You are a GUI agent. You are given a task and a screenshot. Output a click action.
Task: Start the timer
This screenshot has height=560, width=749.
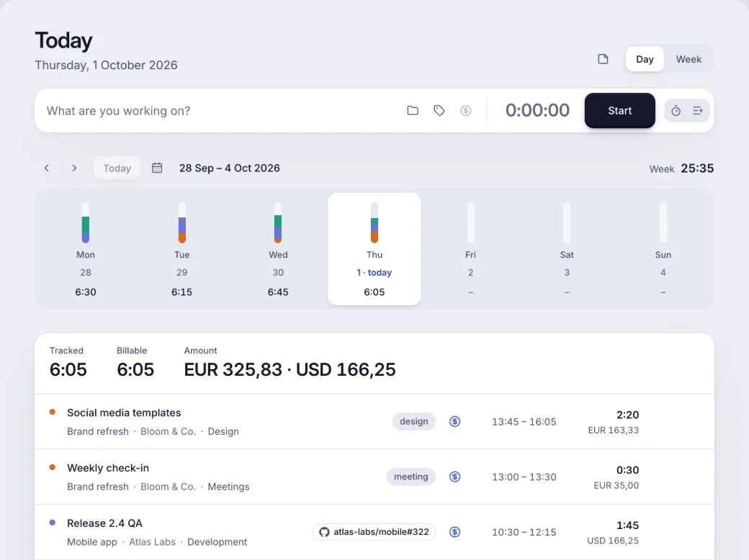(619, 111)
